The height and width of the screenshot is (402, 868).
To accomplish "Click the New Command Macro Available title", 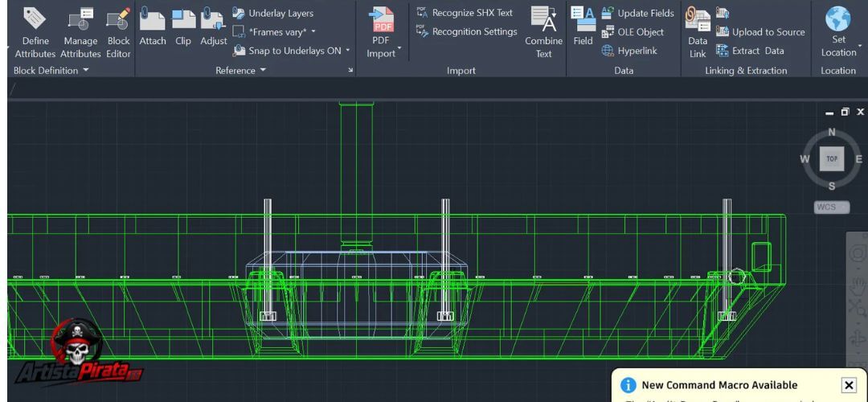I will (x=719, y=385).
